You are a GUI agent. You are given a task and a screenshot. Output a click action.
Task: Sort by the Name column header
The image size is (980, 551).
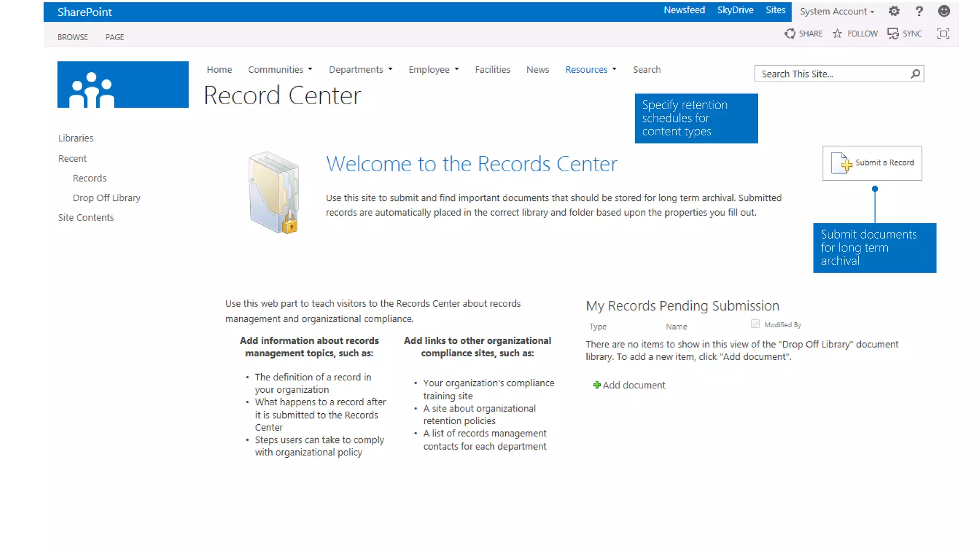(x=676, y=327)
